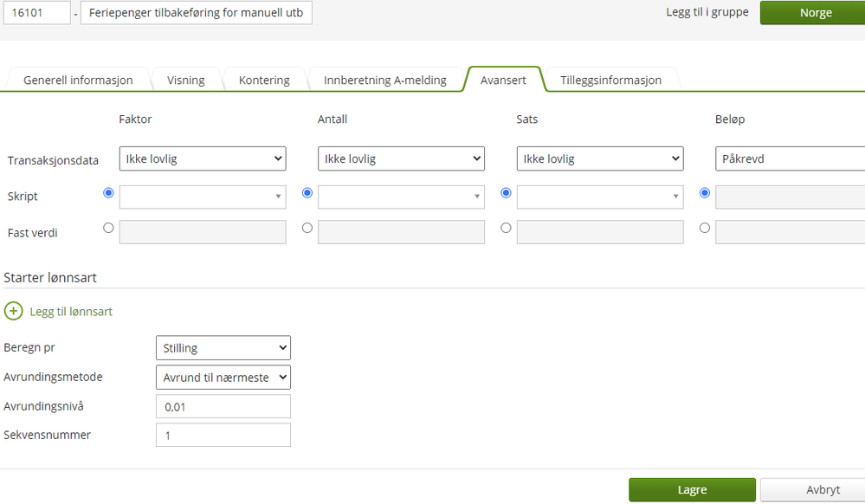Click the green Norge button

pos(812,13)
